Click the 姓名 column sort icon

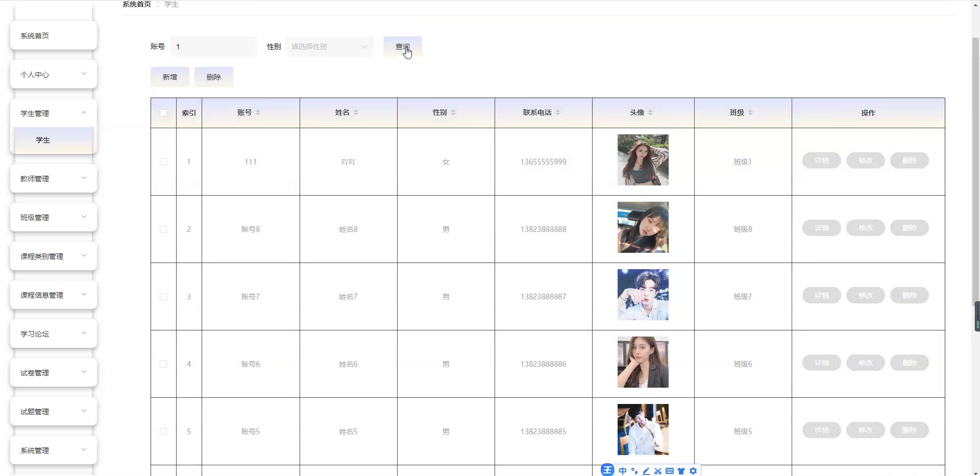pos(356,112)
